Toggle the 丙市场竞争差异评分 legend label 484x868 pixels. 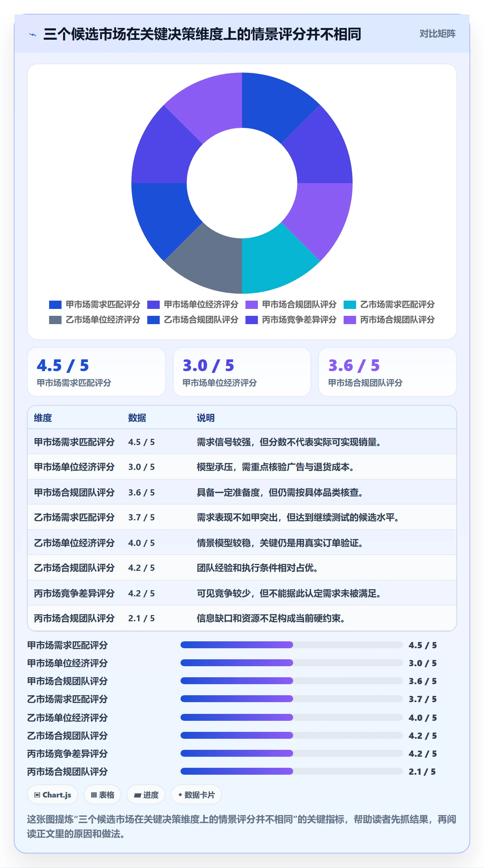[x=299, y=320]
